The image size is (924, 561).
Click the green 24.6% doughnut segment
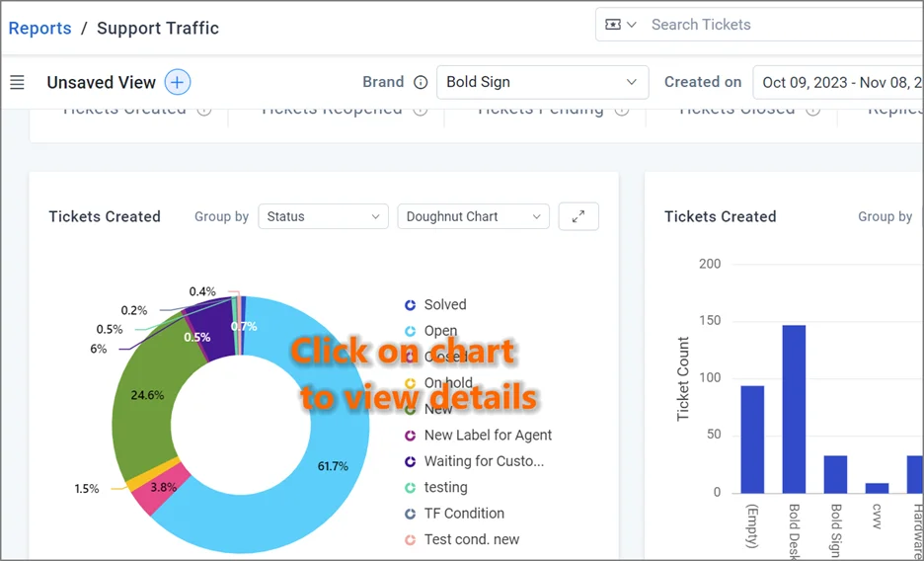[147, 395]
